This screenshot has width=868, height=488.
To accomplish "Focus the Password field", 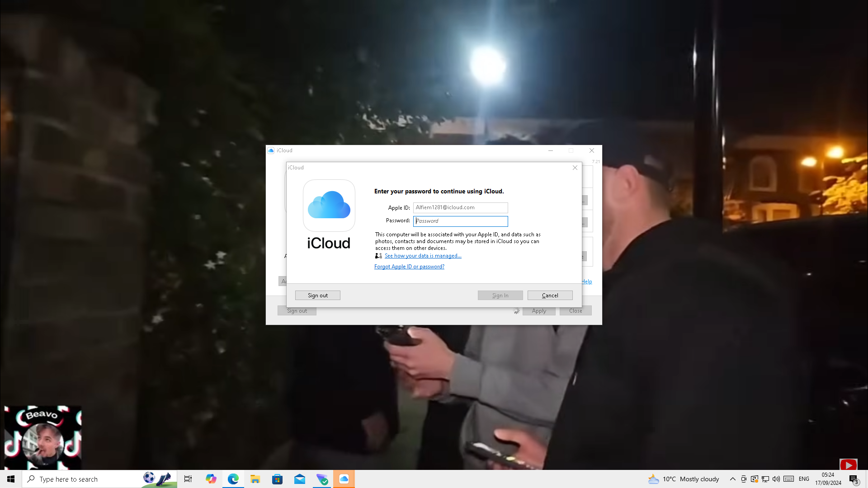I will 460,221.
